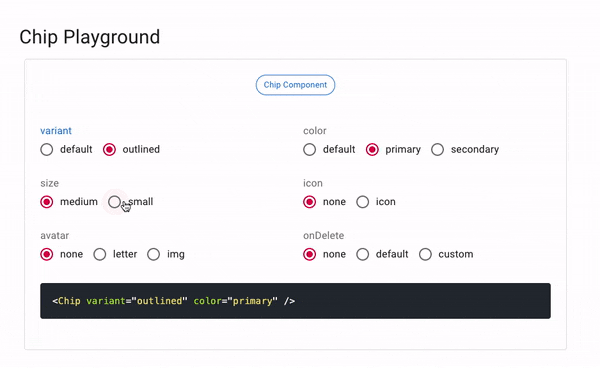The image size is (600, 368).
Task: Set chip size to small
Action: click(x=114, y=202)
